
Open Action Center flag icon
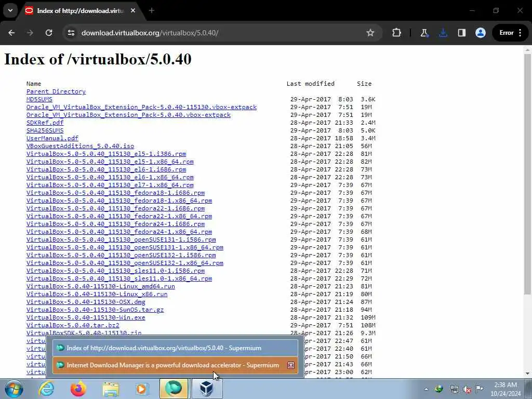[x=479, y=389]
